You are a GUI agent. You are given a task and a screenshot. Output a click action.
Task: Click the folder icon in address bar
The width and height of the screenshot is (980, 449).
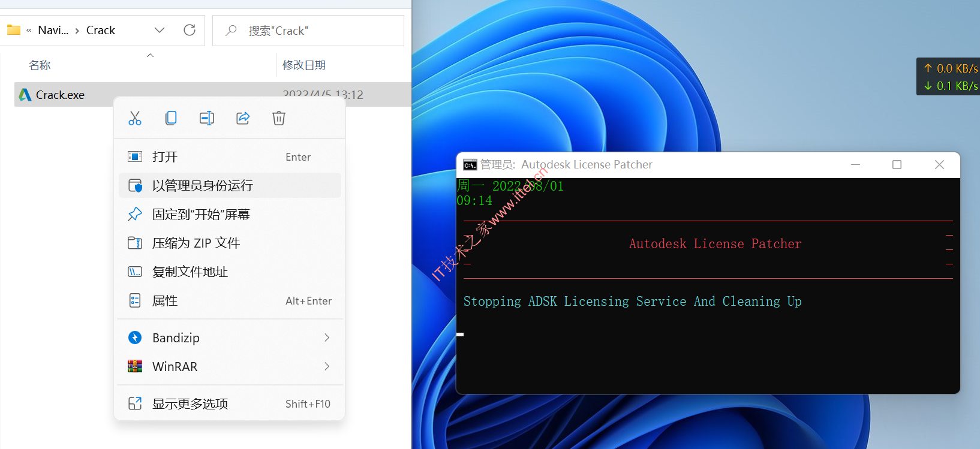(x=13, y=30)
